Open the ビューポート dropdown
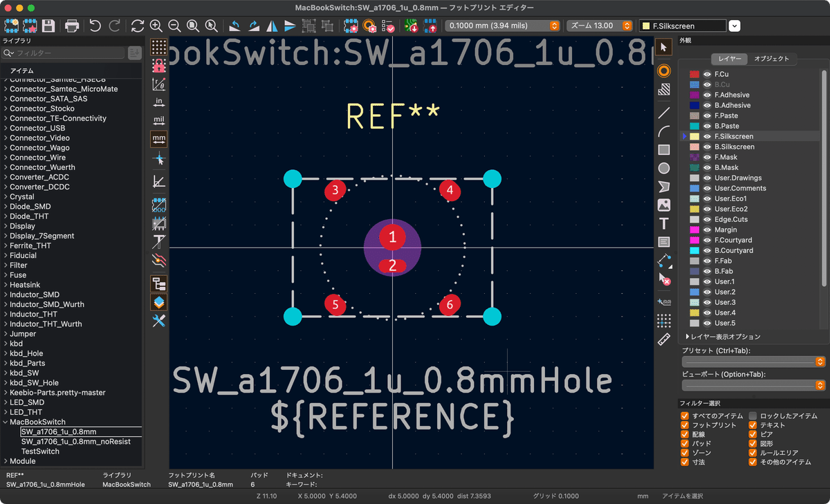This screenshot has width=830, height=504. pos(753,385)
